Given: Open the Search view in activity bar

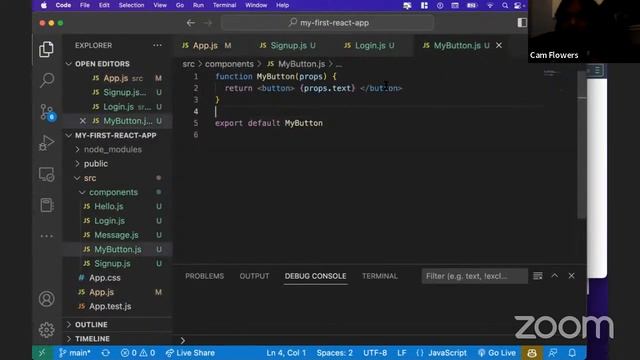Looking at the screenshot, I should (x=47, y=80).
